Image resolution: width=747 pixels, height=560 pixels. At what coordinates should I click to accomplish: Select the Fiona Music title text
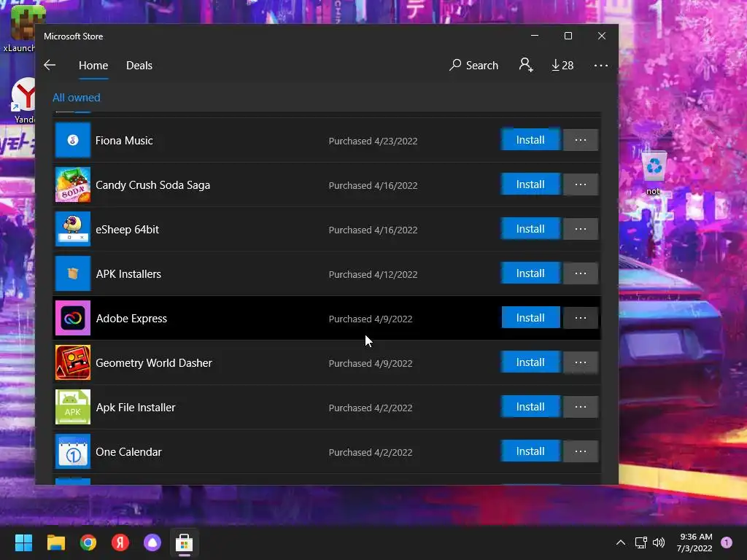click(124, 141)
